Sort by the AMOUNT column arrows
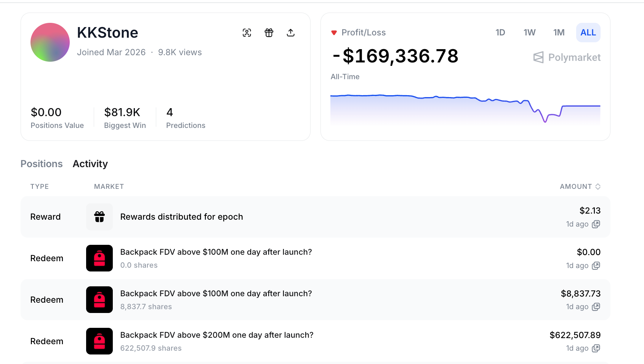644x364 pixels. pyautogui.click(x=598, y=187)
